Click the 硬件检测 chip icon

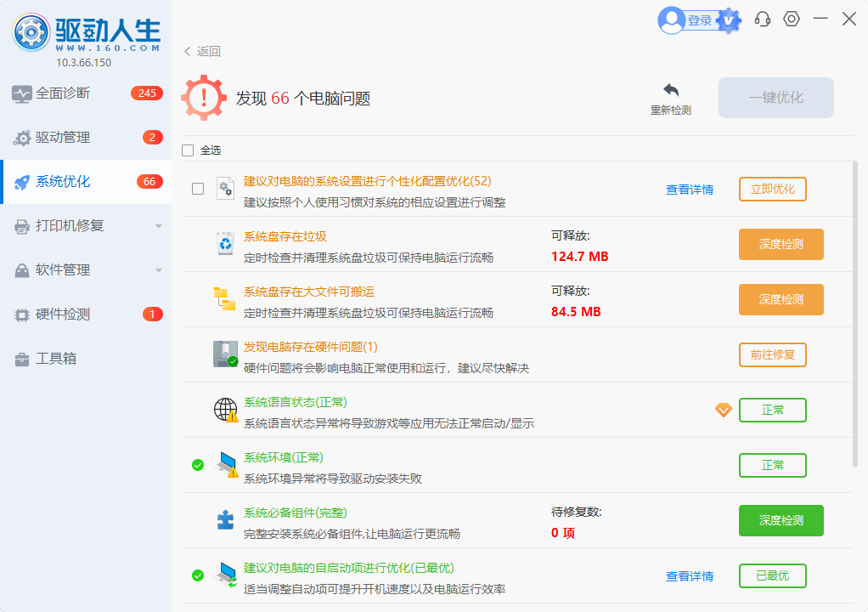coord(21,315)
